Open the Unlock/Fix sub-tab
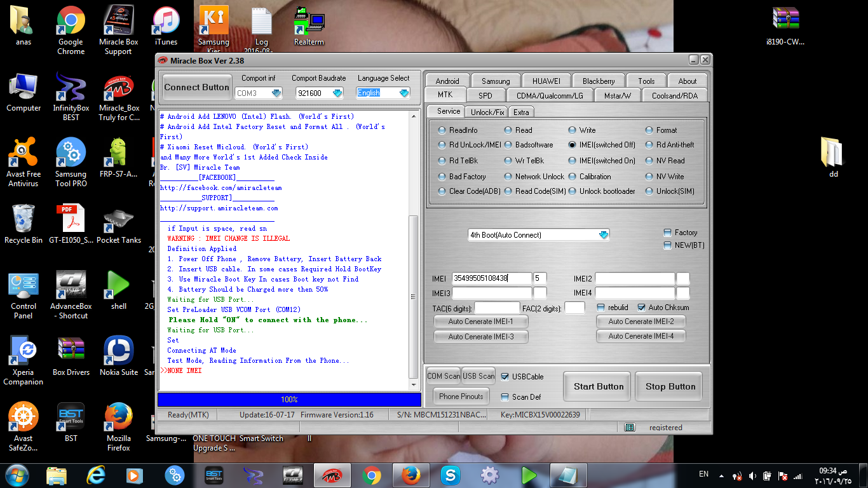 tap(488, 112)
